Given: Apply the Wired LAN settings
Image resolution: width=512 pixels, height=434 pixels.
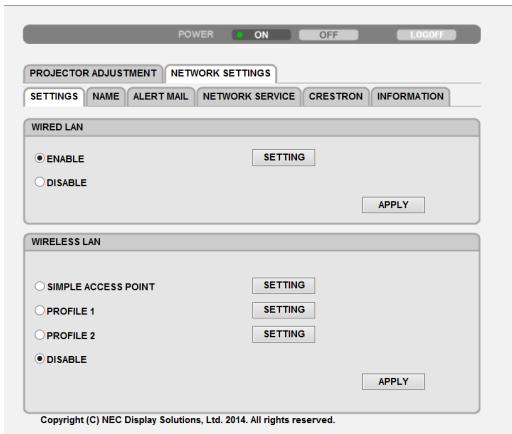Looking at the screenshot, I should pos(393,205).
